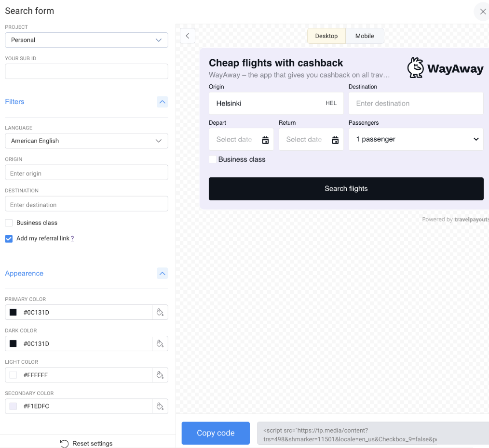Collapse the Appearence section
The height and width of the screenshot is (448, 489).
[x=162, y=274]
